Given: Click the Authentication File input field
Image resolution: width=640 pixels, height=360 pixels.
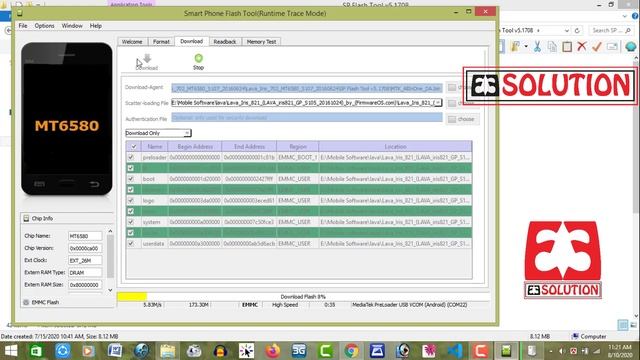Looking at the screenshot, I should [307, 118].
